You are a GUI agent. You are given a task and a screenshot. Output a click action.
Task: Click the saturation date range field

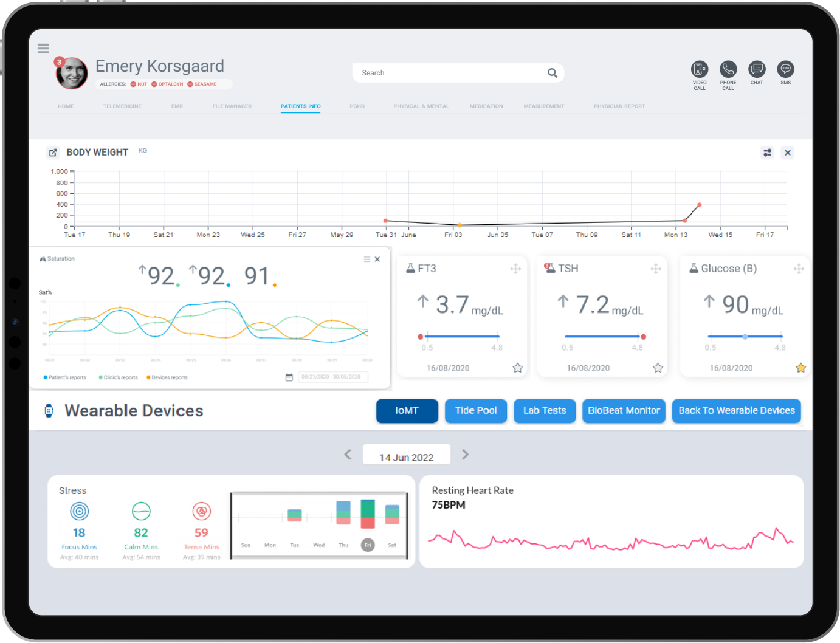coord(333,377)
